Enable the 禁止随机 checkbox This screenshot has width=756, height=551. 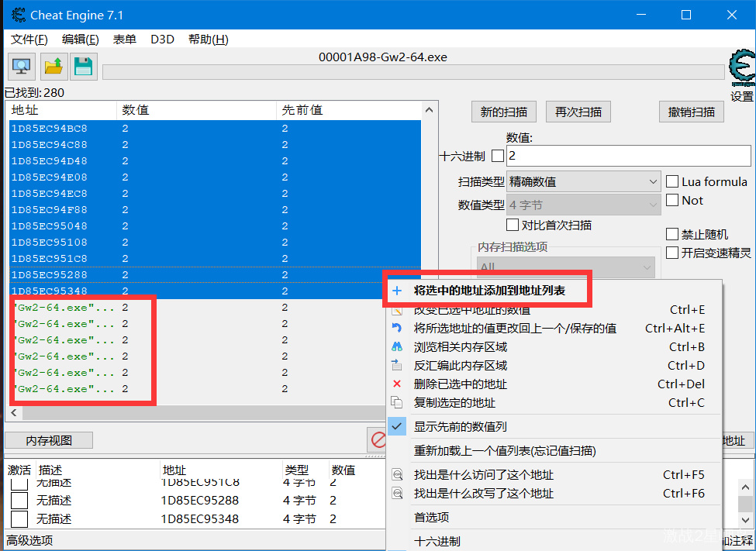(x=672, y=234)
